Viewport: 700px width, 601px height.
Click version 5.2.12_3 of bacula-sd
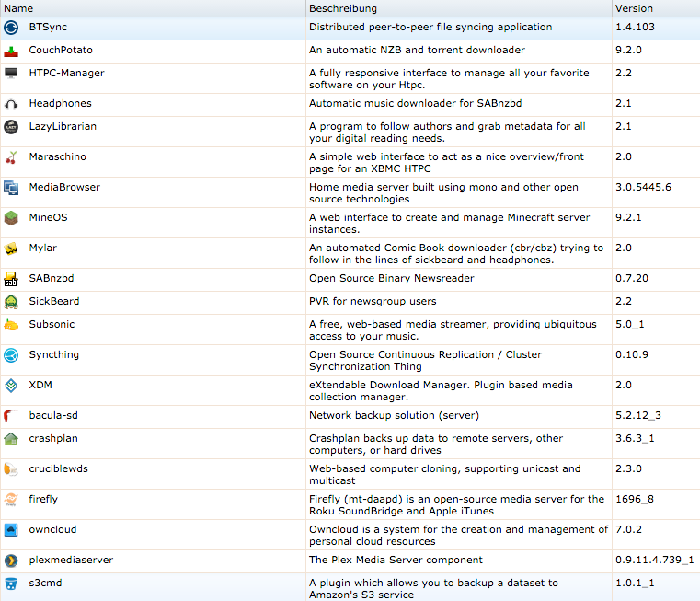(x=638, y=416)
